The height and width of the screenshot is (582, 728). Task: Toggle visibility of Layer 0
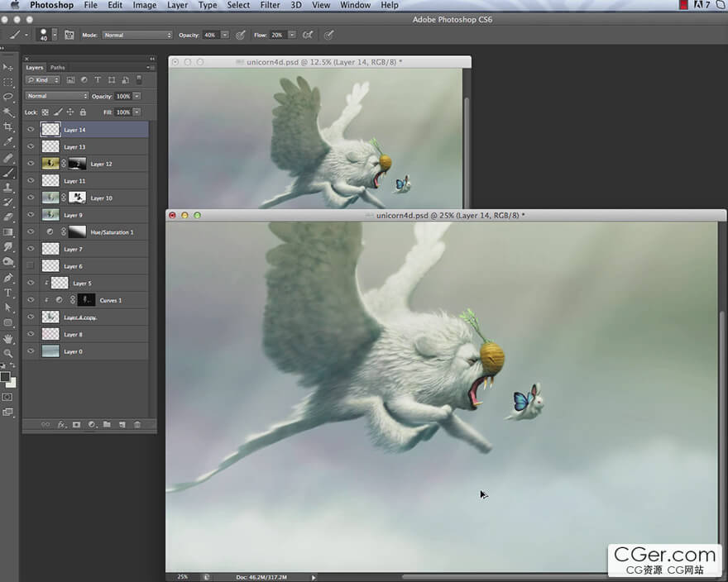31,351
